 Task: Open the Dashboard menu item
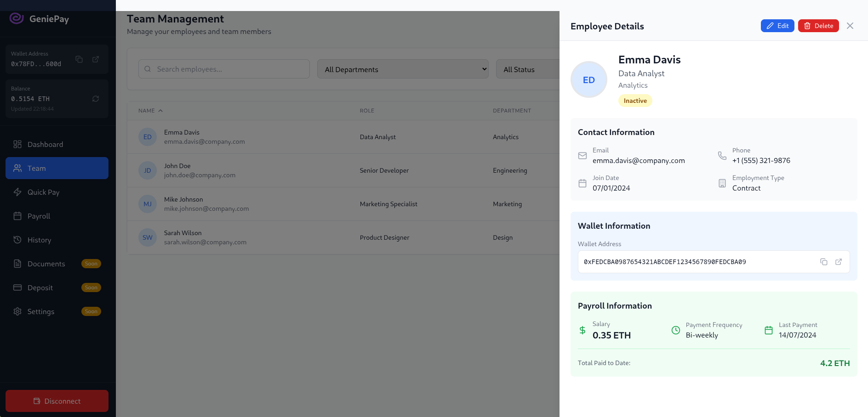(45, 144)
